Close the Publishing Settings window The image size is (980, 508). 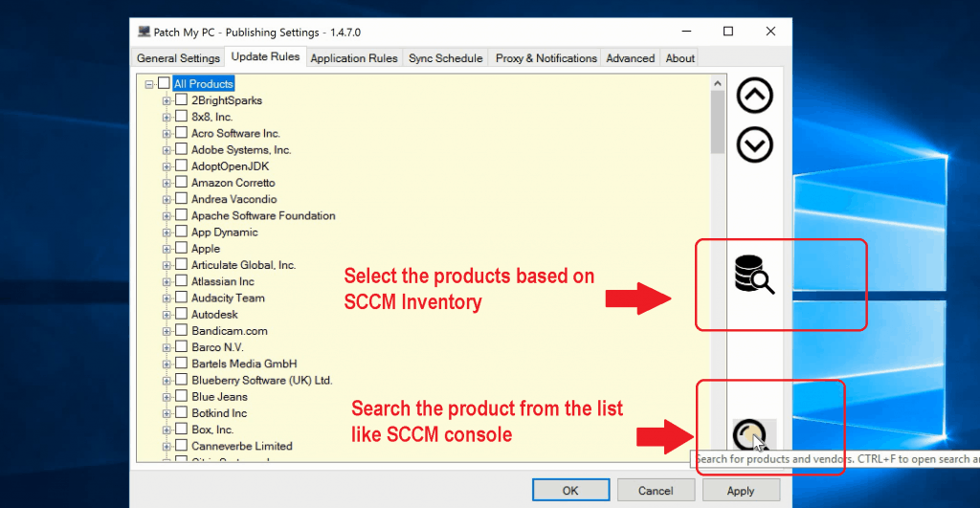tap(770, 32)
